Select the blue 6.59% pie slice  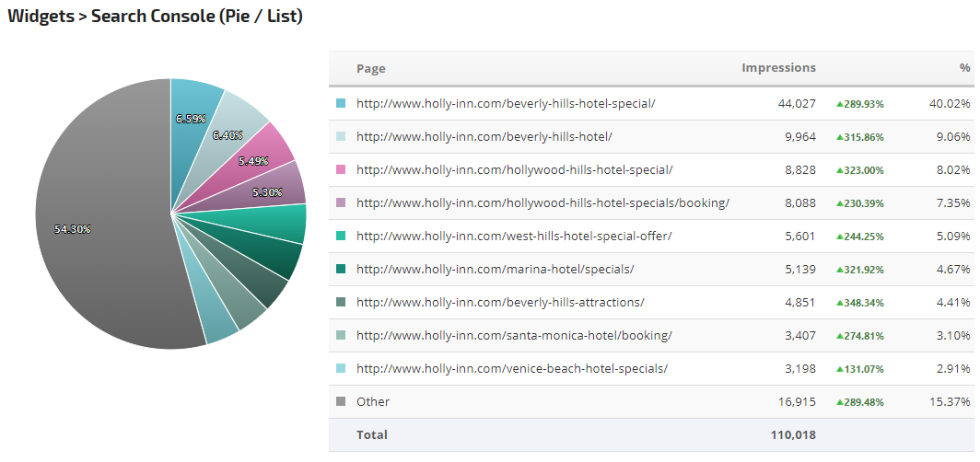click(x=192, y=110)
